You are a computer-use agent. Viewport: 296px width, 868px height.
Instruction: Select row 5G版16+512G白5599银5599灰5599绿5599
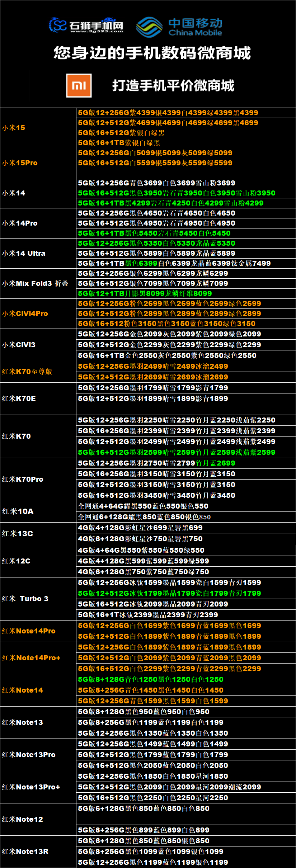point(186,163)
